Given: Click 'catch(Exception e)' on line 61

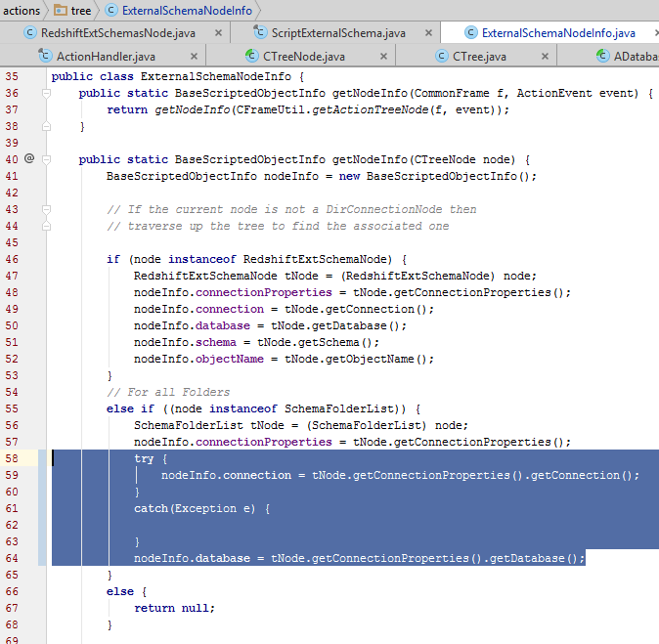Looking at the screenshot, I should pos(195,508).
